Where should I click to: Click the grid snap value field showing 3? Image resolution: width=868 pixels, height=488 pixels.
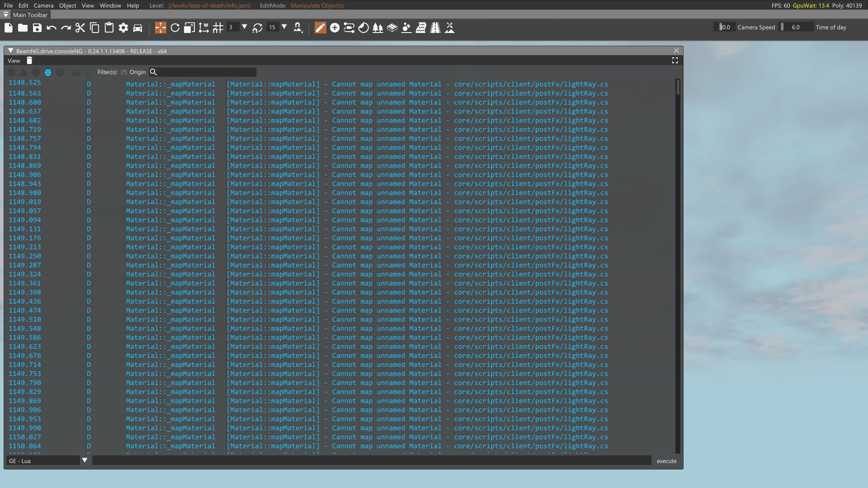(x=232, y=27)
